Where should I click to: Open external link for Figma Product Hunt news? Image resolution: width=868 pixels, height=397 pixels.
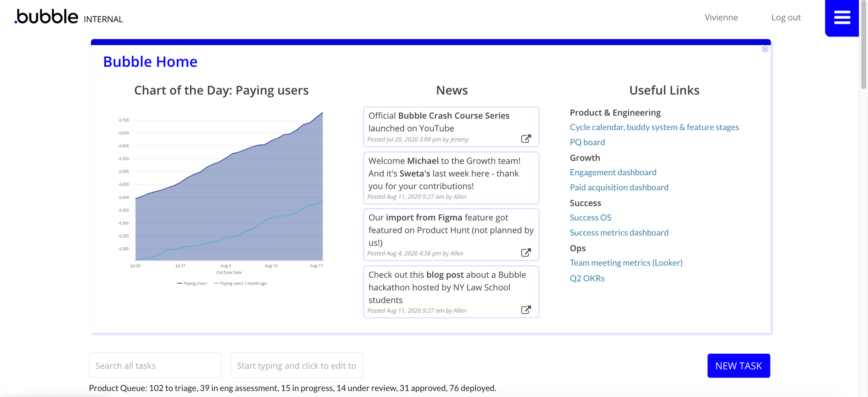526,253
